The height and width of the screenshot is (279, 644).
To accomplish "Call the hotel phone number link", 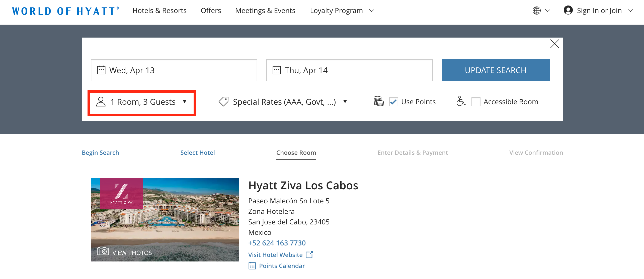I will pyautogui.click(x=277, y=243).
